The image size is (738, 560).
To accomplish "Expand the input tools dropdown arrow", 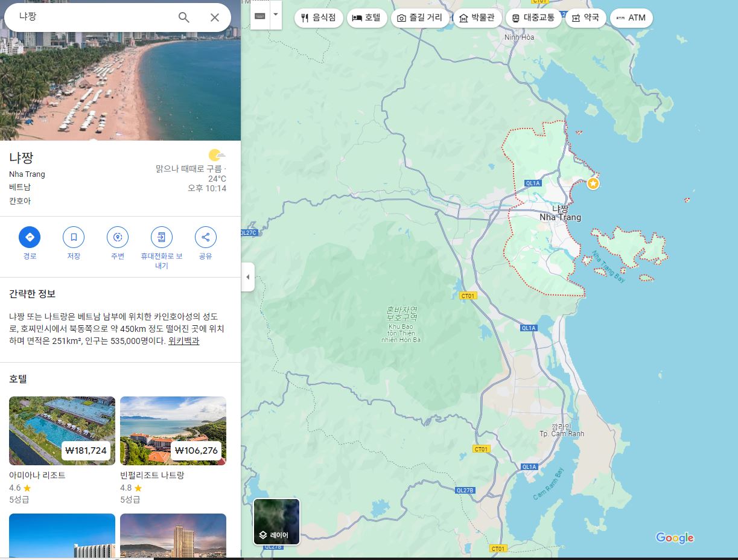I will coord(276,13).
